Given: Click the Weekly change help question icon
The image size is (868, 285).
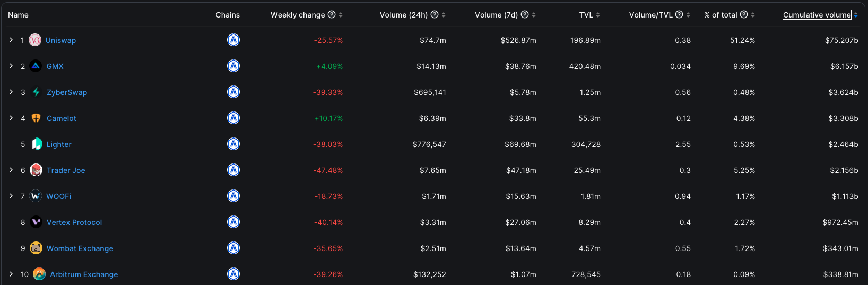Looking at the screenshot, I should (332, 14).
